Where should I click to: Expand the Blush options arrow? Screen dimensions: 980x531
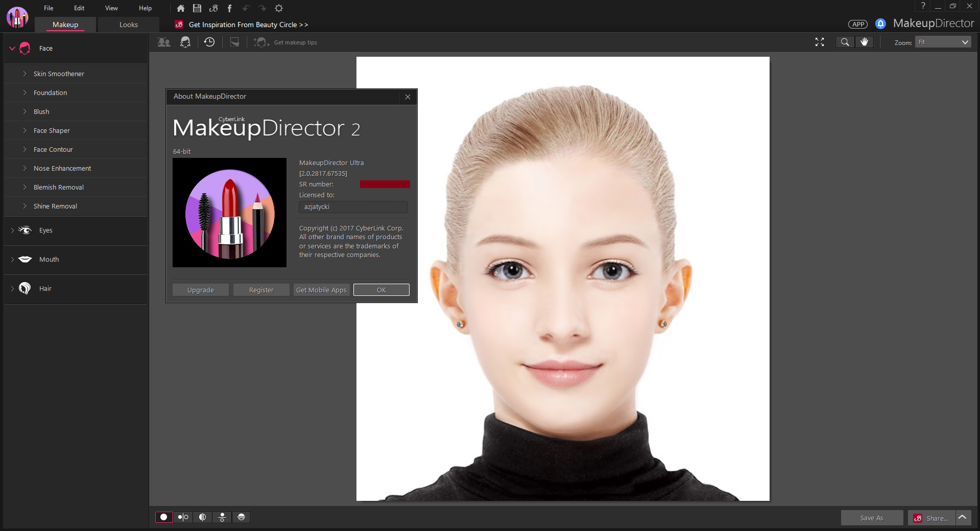25,111
